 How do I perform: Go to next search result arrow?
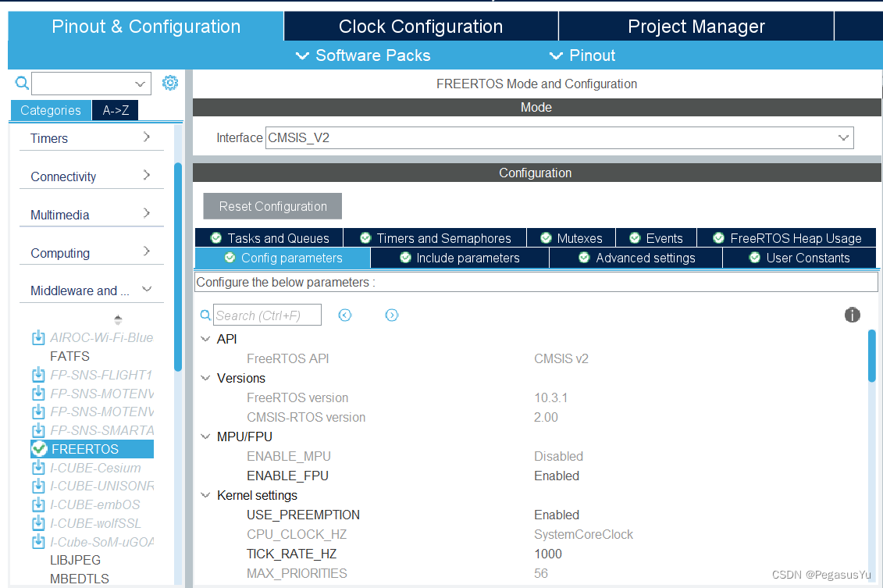click(x=392, y=315)
